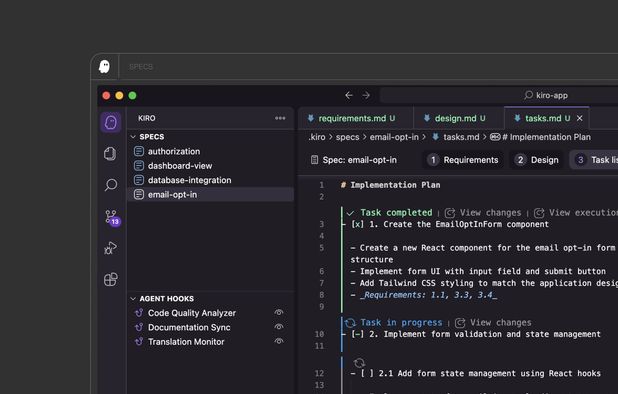Image resolution: width=618 pixels, height=394 pixels.
Task: Select the email-opt-in spec
Action: (211, 194)
